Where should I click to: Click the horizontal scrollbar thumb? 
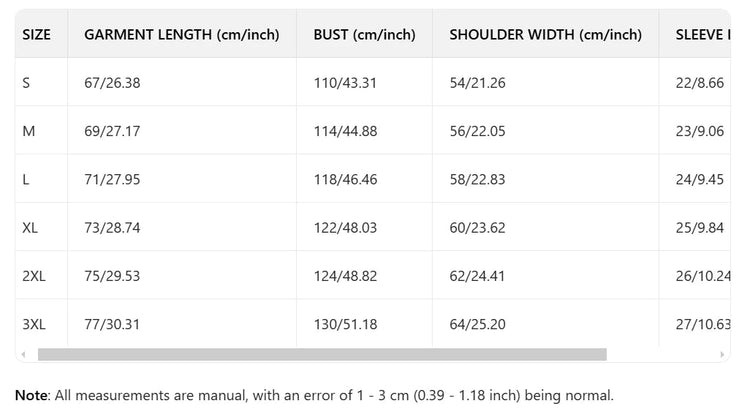tap(322, 354)
